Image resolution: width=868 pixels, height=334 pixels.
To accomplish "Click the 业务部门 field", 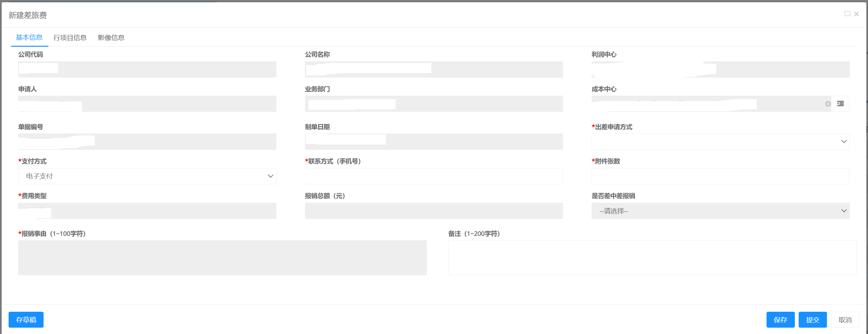I will tap(434, 104).
